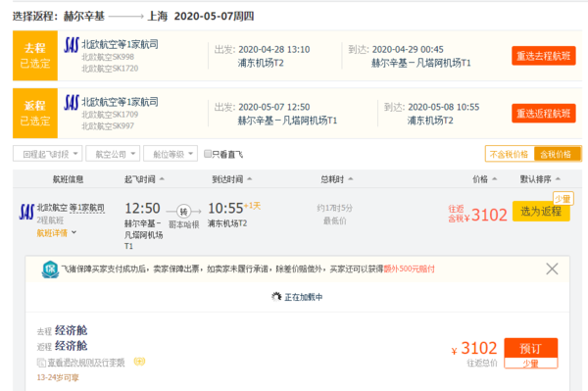This screenshot has height=391, width=588.
Task: Open 查看退改规则及行李额 link
Action: (x=86, y=363)
